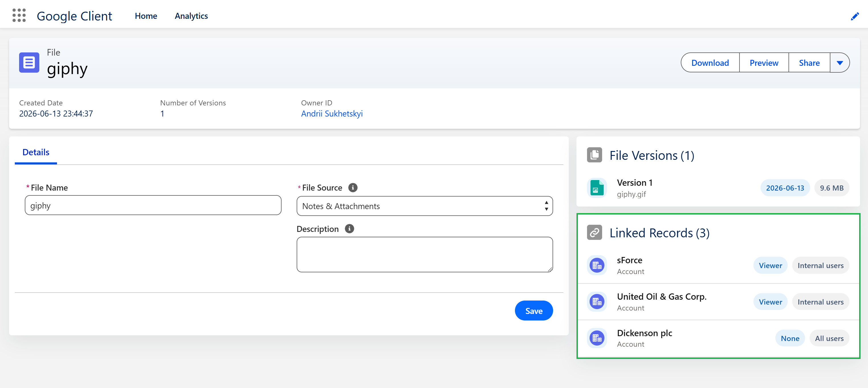This screenshot has height=388, width=868.
Task: Open the Dickenson plc record
Action: 644,333
